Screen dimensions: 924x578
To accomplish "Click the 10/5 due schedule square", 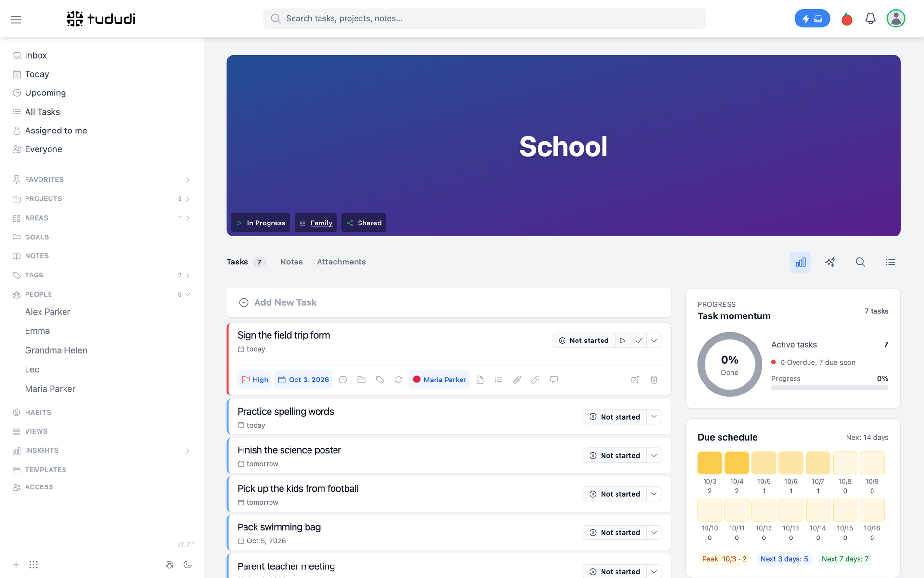I will 764,463.
